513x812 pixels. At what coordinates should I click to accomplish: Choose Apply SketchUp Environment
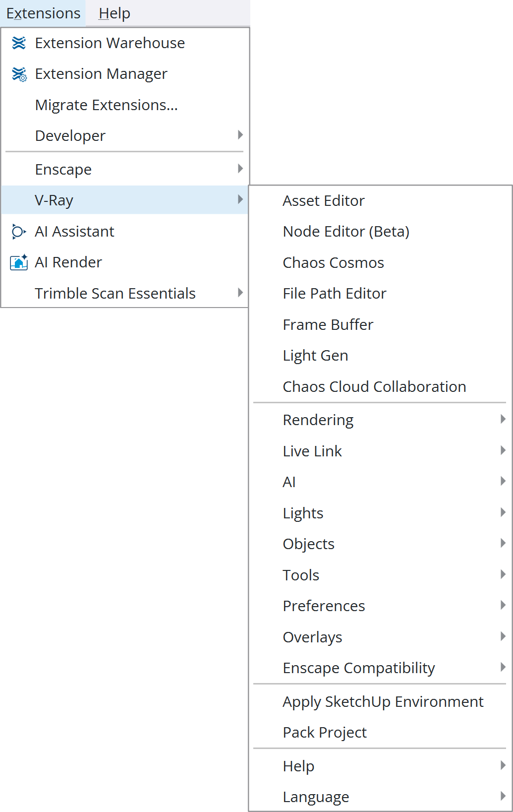click(x=383, y=702)
